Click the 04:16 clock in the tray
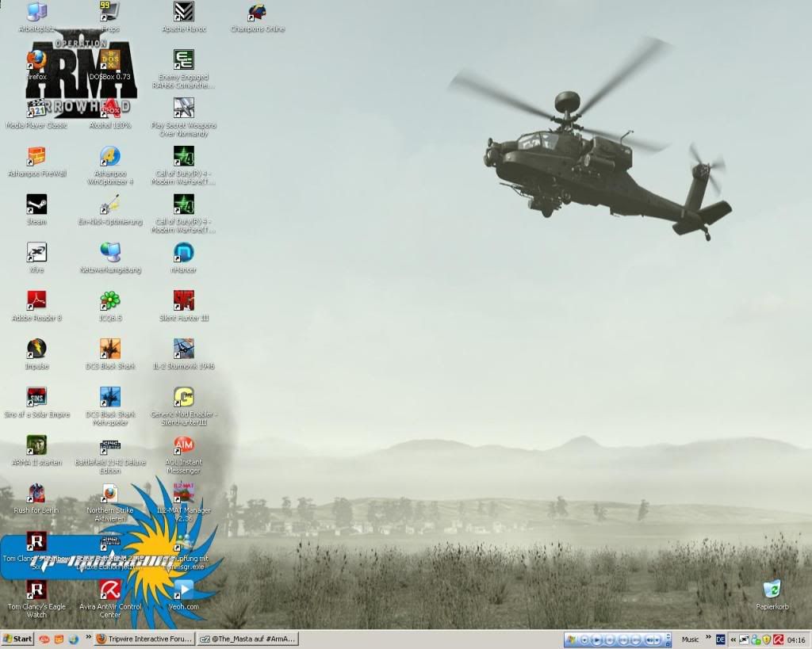 tap(795, 639)
